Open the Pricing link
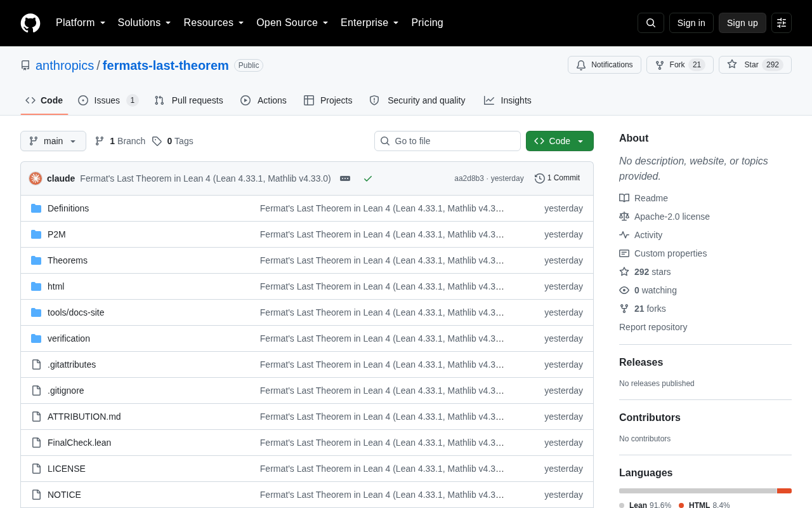Viewport: 812px width, 508px height. coord(428,23)
